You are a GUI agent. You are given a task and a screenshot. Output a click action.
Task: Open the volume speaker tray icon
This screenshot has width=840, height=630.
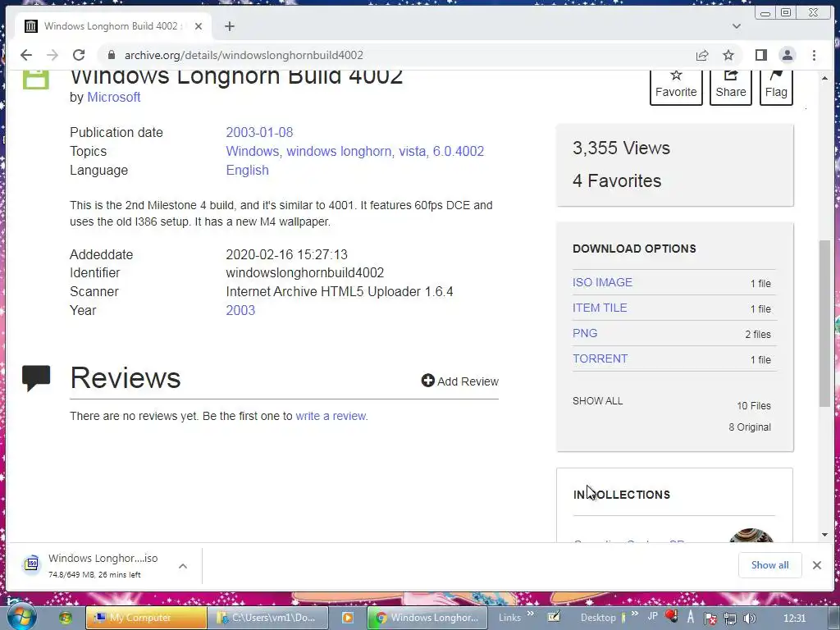tap(749, 619)
